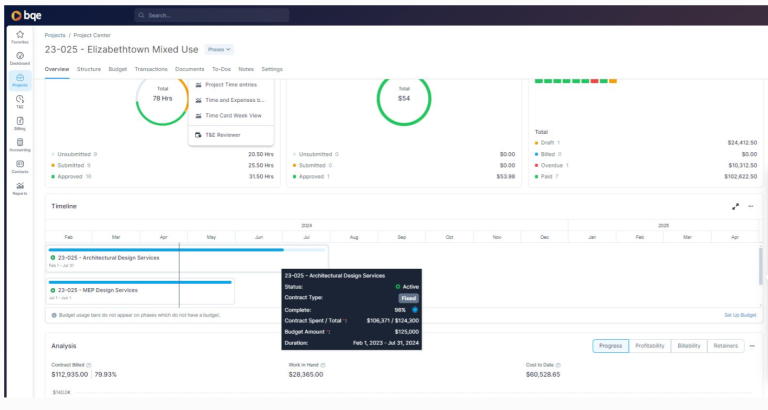Image resolution: width=768 pixels, height=410 pixels.
Task: Open the Billing module icon
Action: 20,124
